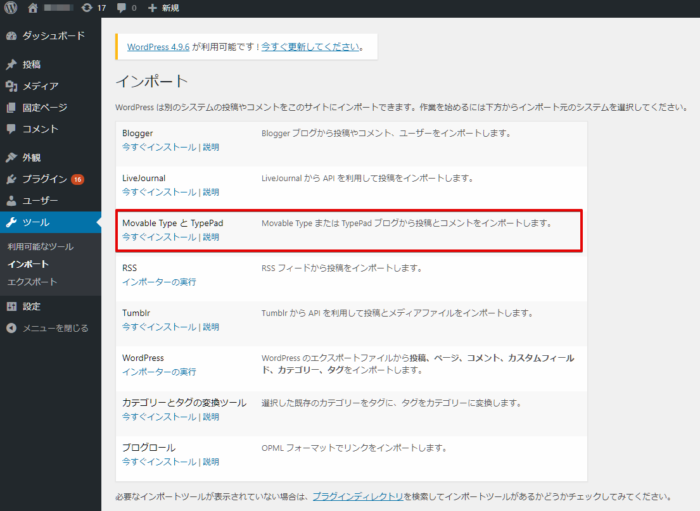700x511 pixels.
Task: Open 説明 for Blogger importer
Action: (211, 147)
